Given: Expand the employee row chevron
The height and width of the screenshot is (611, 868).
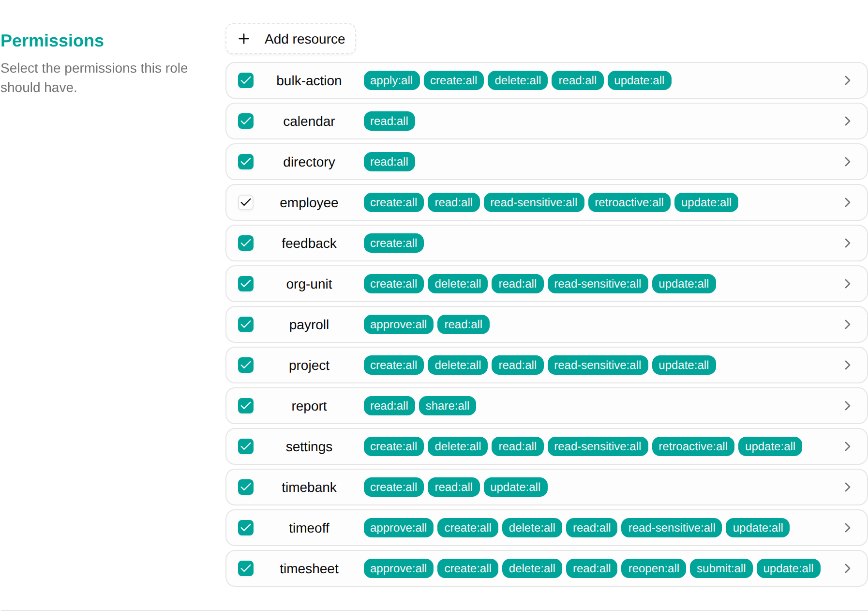Looking at the screenshot, I should pyautogui.click(x=847, y=202).
